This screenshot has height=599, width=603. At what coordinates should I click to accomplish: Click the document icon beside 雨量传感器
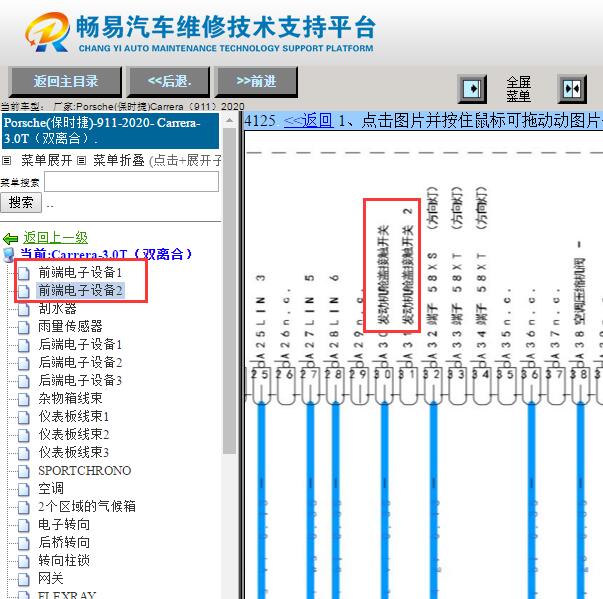pyautogui.click(x=24, y=328)
